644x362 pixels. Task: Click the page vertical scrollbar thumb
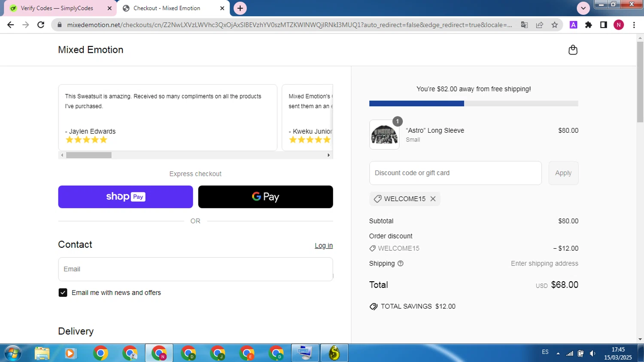[640, 82]
